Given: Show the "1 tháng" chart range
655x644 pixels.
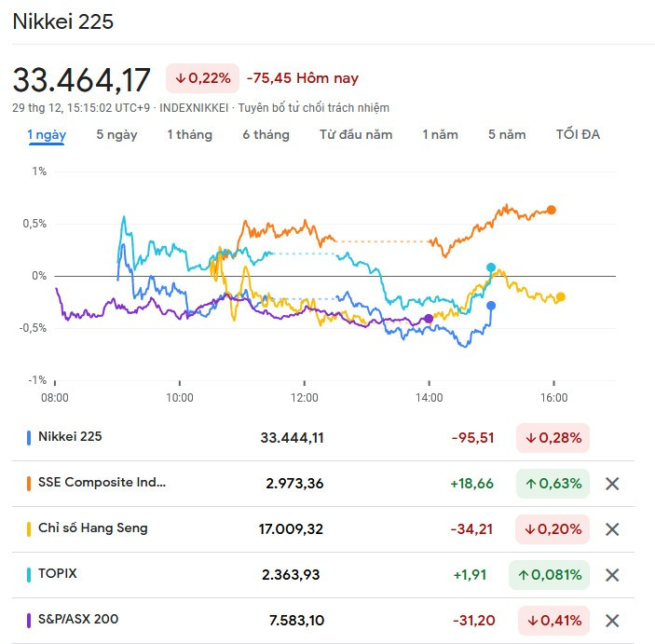Looking at the screenshot, I should (x=189, y=134).
